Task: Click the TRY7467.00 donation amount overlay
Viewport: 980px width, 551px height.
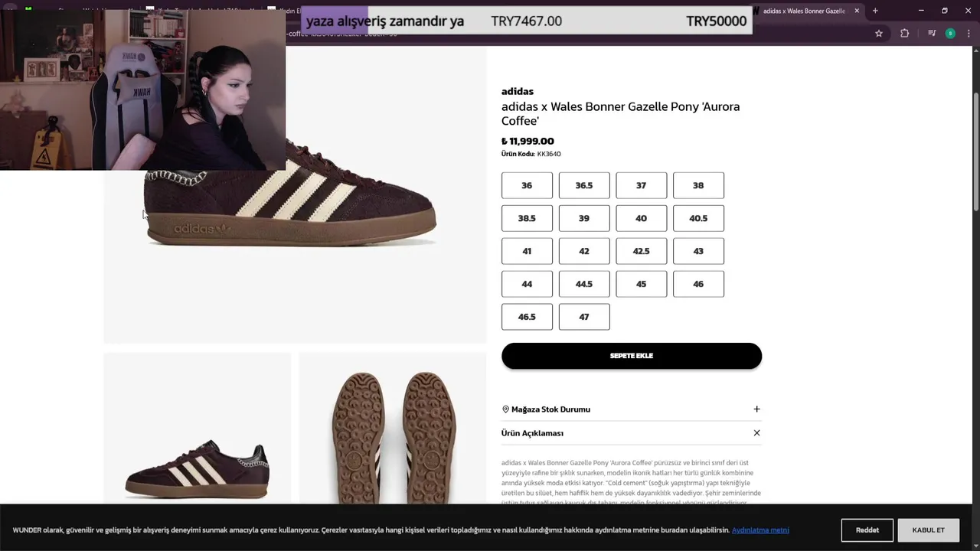Action: click(x=527, y=21)
